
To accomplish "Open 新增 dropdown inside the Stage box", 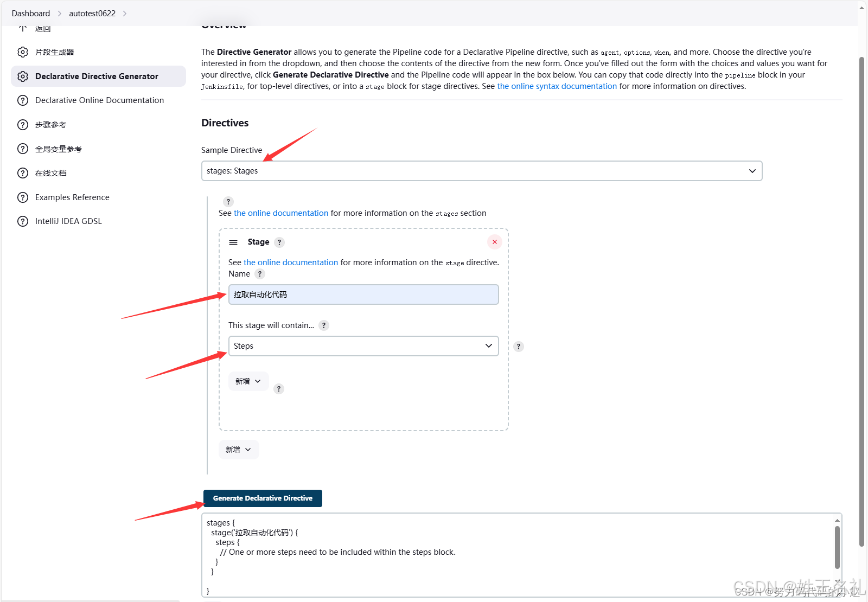I will coord(248,381).
